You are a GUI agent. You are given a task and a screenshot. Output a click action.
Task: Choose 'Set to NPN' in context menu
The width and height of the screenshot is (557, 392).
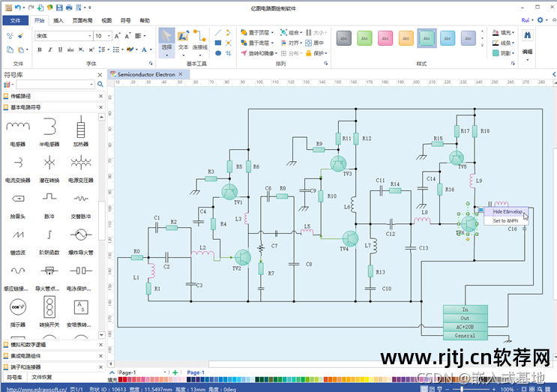(x=505, y=221)
